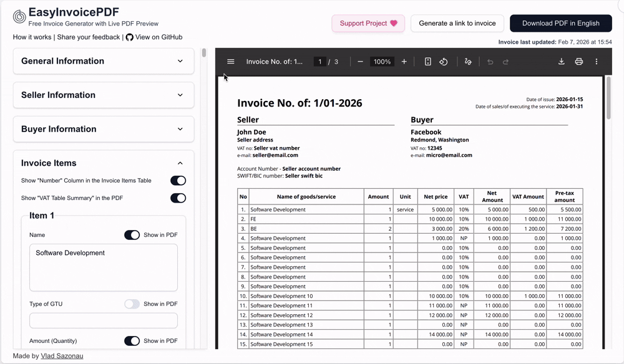
Task: Click the Support Project button
Action: click(368, 24)
